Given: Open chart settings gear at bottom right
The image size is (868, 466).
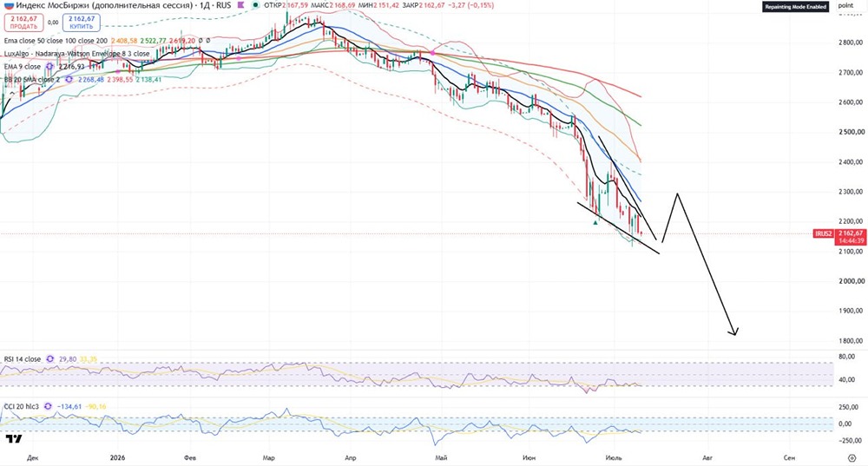Looking at the screenshot, I should tap(852, 457).
